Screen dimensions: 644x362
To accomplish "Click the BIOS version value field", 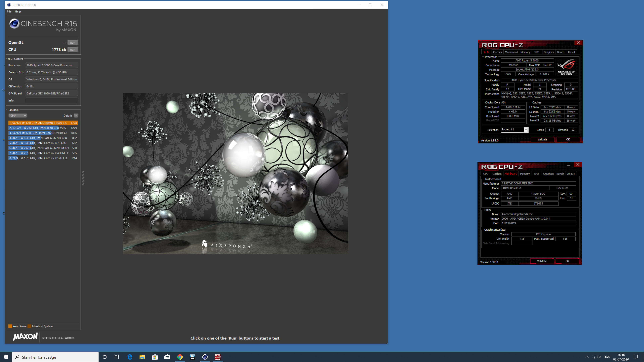I will click(538, 219).
